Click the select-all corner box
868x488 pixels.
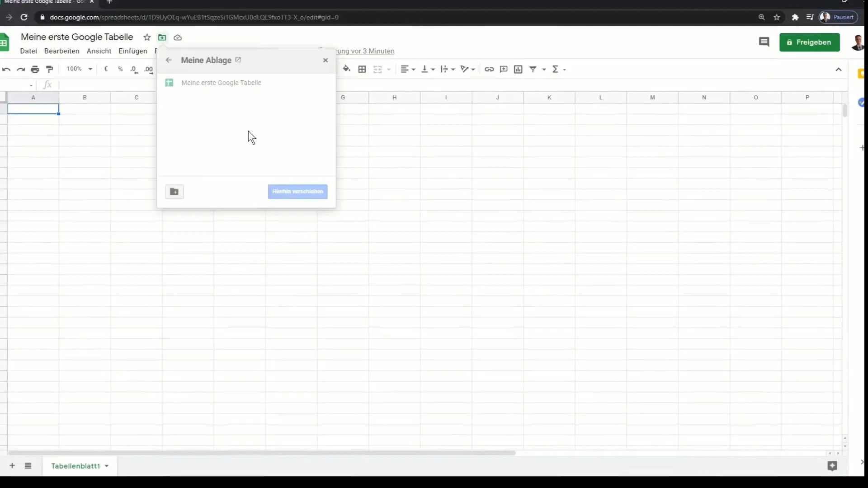tap(3, 97)
